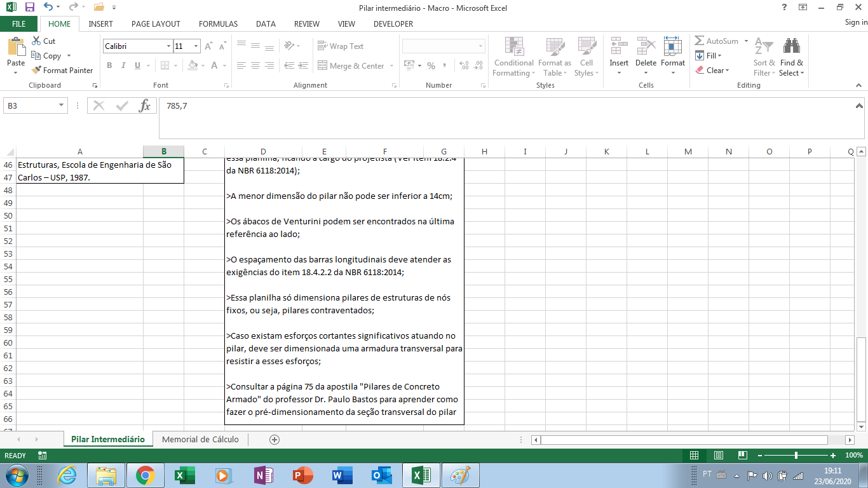This screenshot has width=868, height=488.
Task: Click the Orientation icon
Action: coord(290,46)
